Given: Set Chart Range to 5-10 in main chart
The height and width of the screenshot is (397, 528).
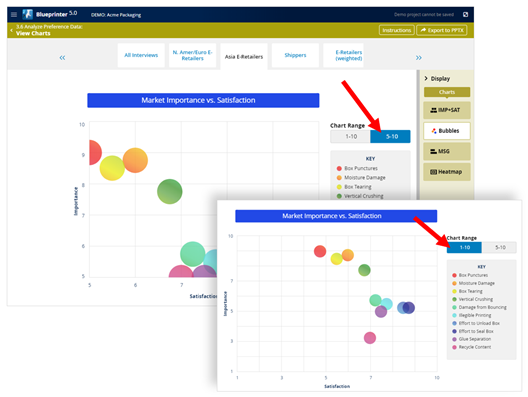Looking at the screenshot, I should point(391,136).
